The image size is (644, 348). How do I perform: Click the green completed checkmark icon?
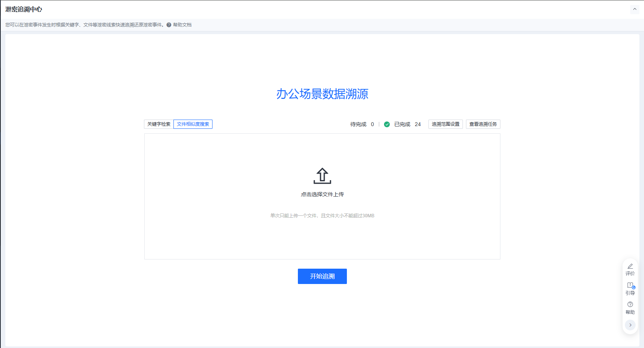click(387, 124)
